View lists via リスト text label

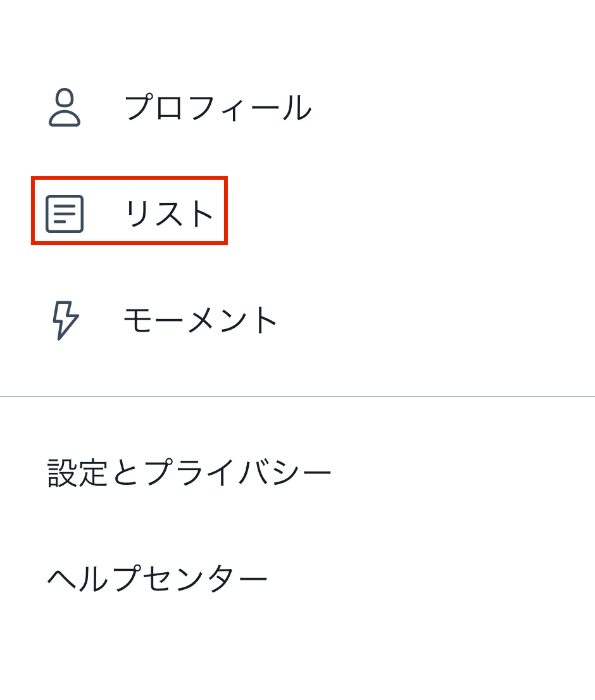coord(169,214)
